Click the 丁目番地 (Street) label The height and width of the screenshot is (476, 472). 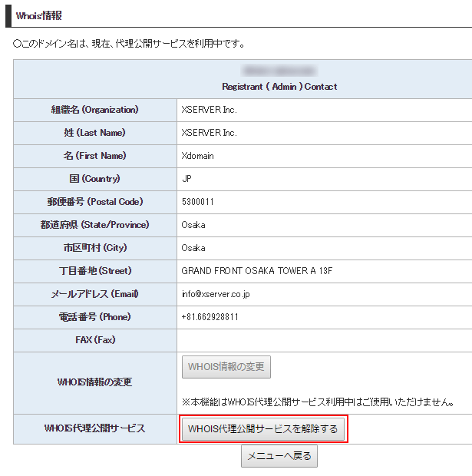[94, 271]
